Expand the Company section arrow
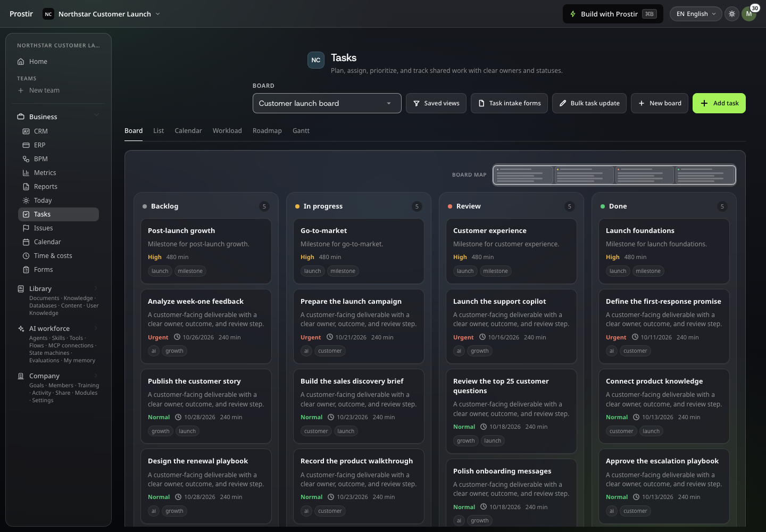The image size is (766, 532). [x=96, y=376]
